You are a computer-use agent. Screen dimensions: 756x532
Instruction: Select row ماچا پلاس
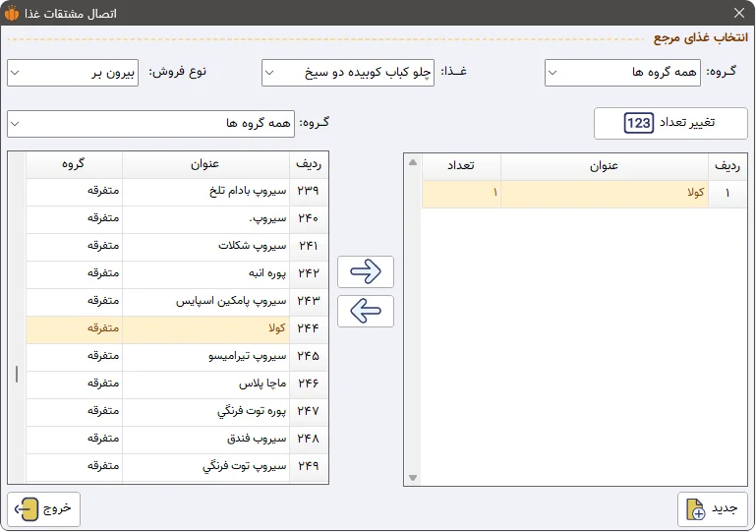(177, 384)
